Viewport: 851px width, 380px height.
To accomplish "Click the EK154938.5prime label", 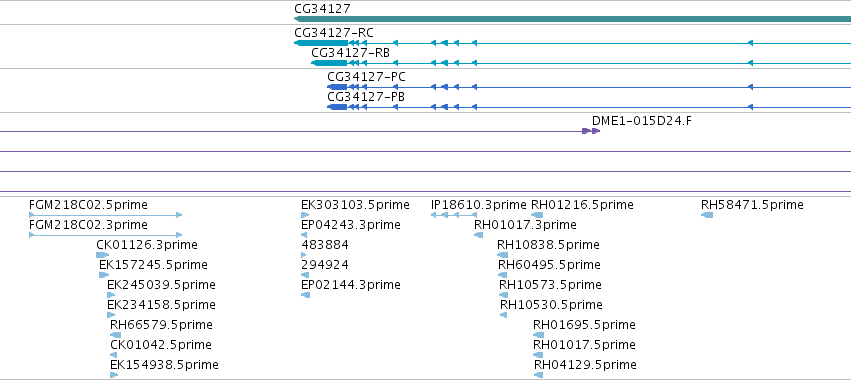I will (x=164, y=364).
